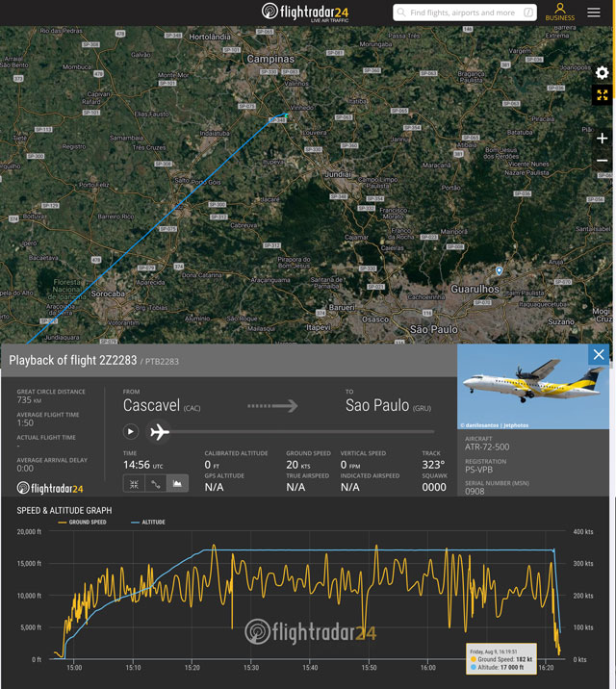The width and height of the screenshot is (616, 689).
Task: Click the Ground Speed legend entry
Action: (82, 523)
